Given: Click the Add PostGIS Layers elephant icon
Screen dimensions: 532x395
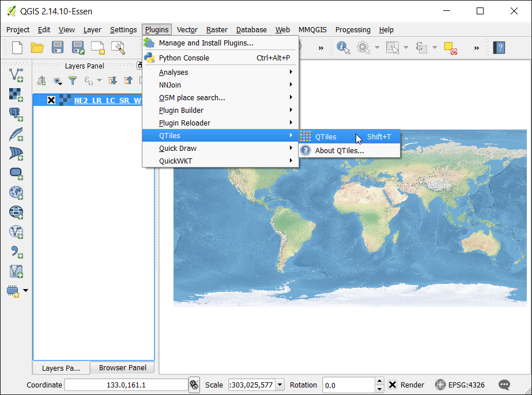Looking at the screenshot, I should [x=16, y=113].
